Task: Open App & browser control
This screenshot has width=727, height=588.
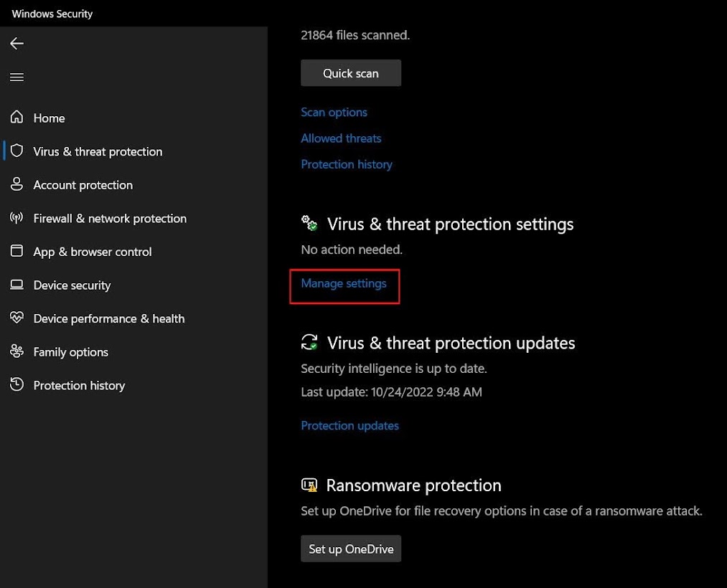Action: [93, 252]
